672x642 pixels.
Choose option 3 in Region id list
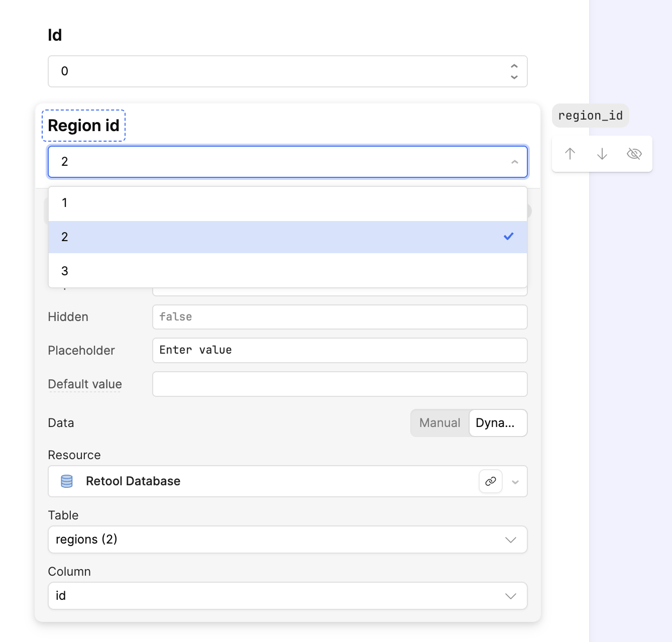coord(288,271)
